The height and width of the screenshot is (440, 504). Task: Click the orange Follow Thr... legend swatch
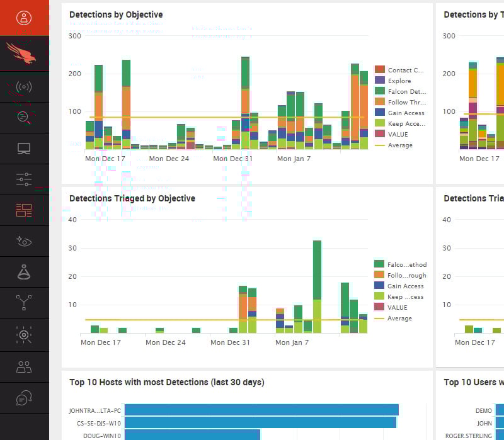click(x=379, y=102)
